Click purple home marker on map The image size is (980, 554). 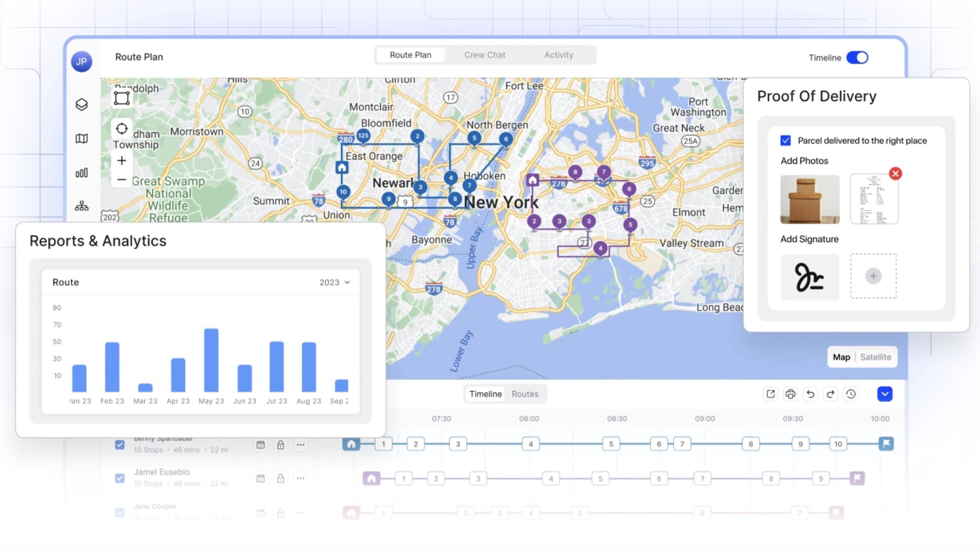pos(532,180)
